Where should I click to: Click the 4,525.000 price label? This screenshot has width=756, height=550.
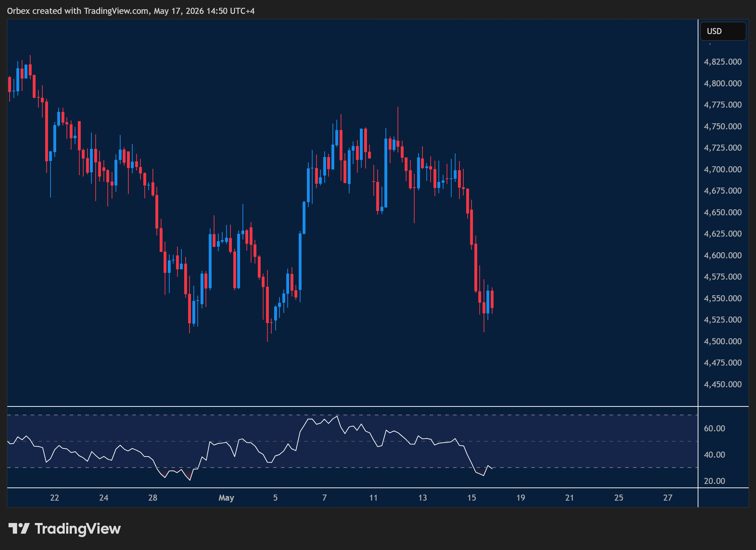coord(723,320)
